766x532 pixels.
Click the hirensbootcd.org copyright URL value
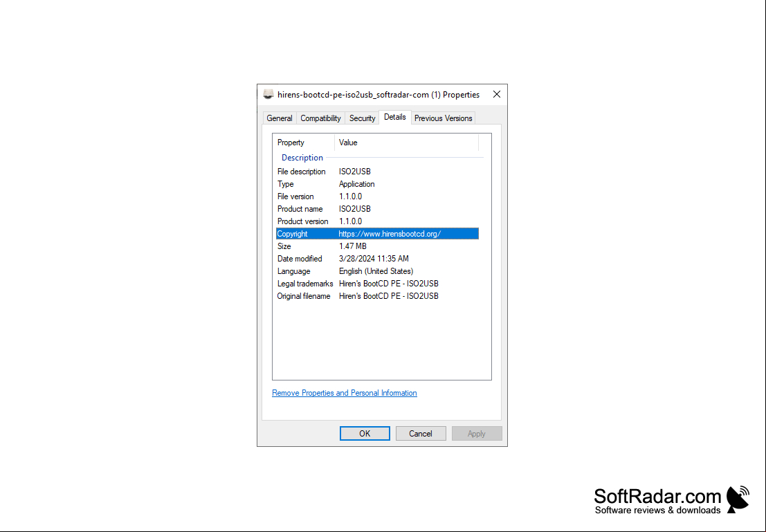(x=390, y=234)
